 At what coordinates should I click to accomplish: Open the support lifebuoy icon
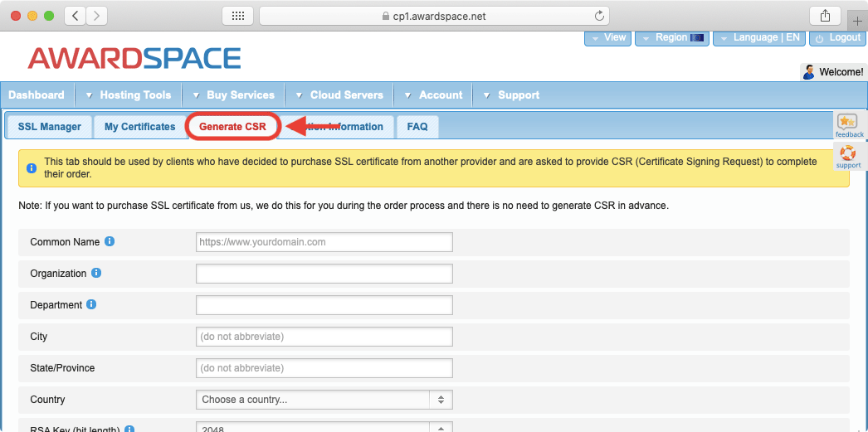848,155
